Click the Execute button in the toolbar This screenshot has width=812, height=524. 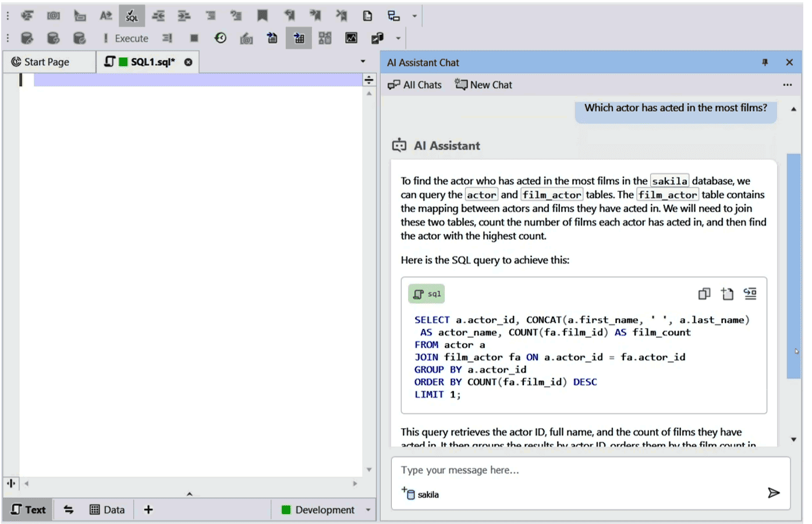[x=126, y=38]
